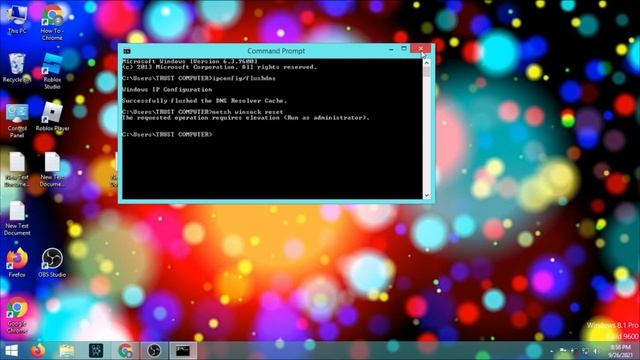Click the Command Prompt taskbar button
Viewport: 640px width, 360px height.
pyautogui.click(x=182, y=351)
